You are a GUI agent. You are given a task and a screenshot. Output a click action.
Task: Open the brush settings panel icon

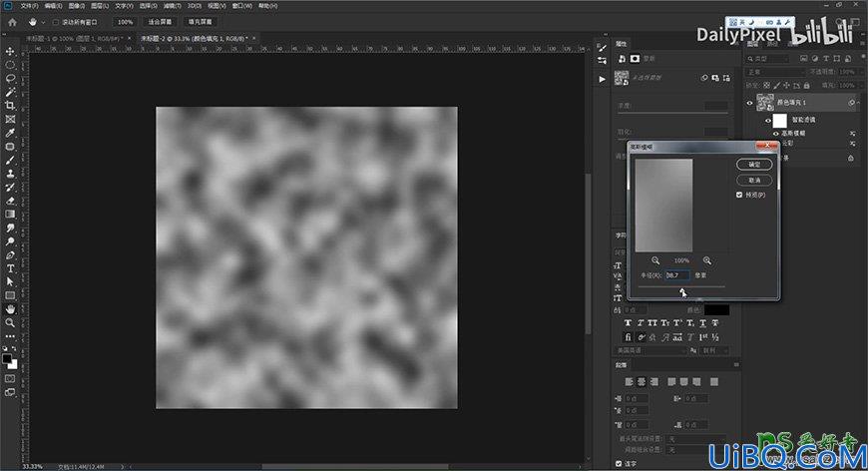(602, 48)
